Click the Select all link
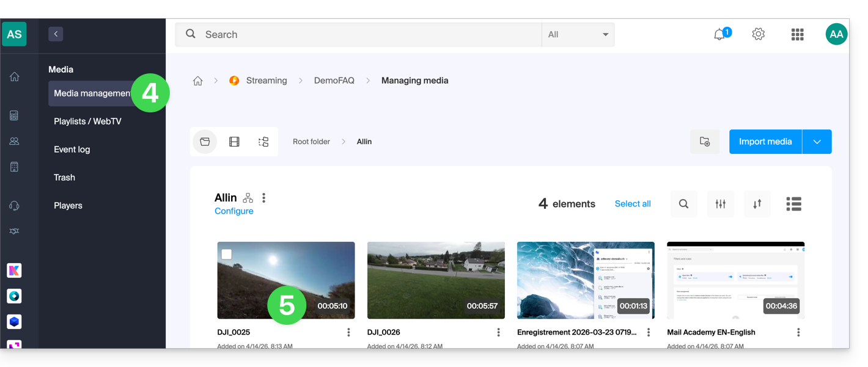The image size is (868, 367). click(x=632, y=204)
